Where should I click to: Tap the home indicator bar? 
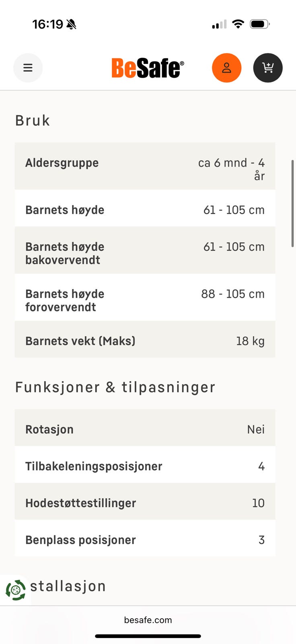pos(148,636)
